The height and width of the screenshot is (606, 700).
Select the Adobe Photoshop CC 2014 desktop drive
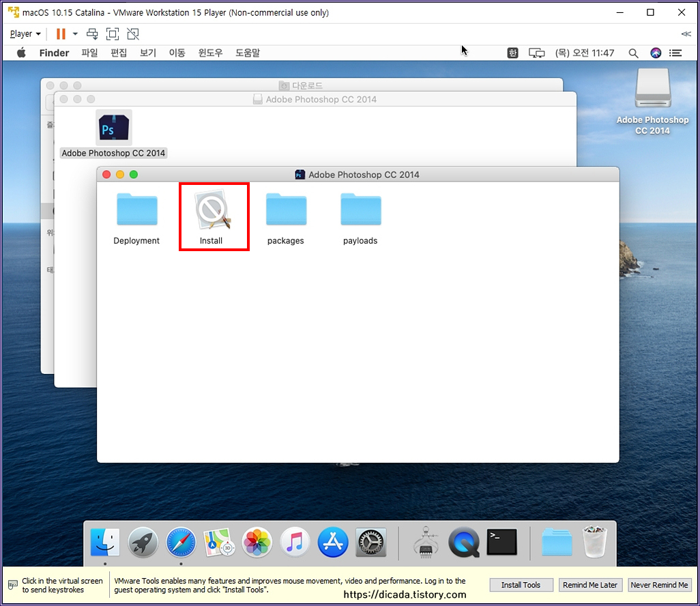click(x=653, y=88)
